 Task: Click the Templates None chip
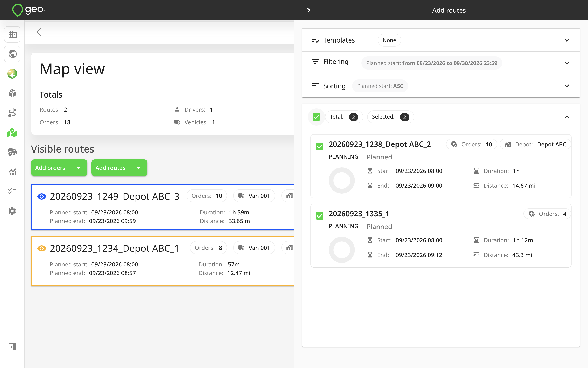[389, 40]
